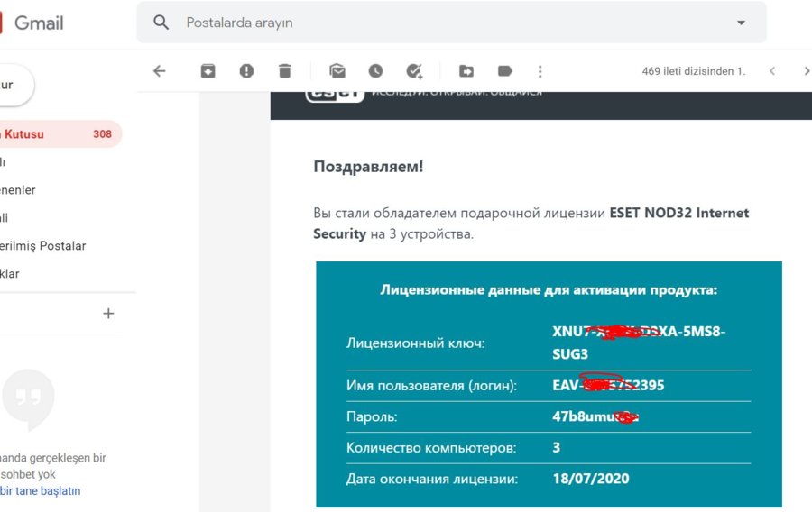The height and width of the screenshot is (512, 812).
Task: Click the 308 unread count badge
Action: pos(102,134)
